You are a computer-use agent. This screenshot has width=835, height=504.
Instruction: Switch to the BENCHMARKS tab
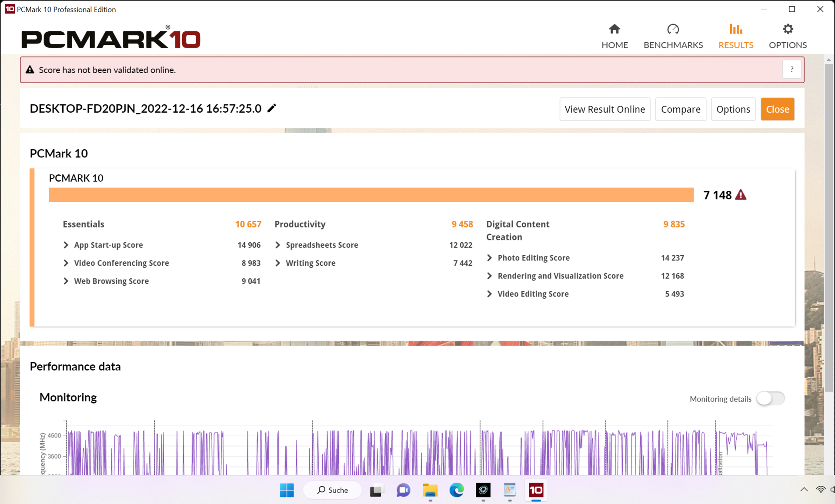(x=673, y=36)
